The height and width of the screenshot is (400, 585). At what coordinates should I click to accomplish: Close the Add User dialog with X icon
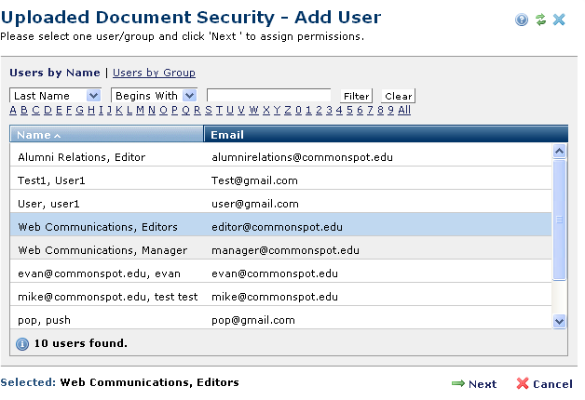point(559,19)
